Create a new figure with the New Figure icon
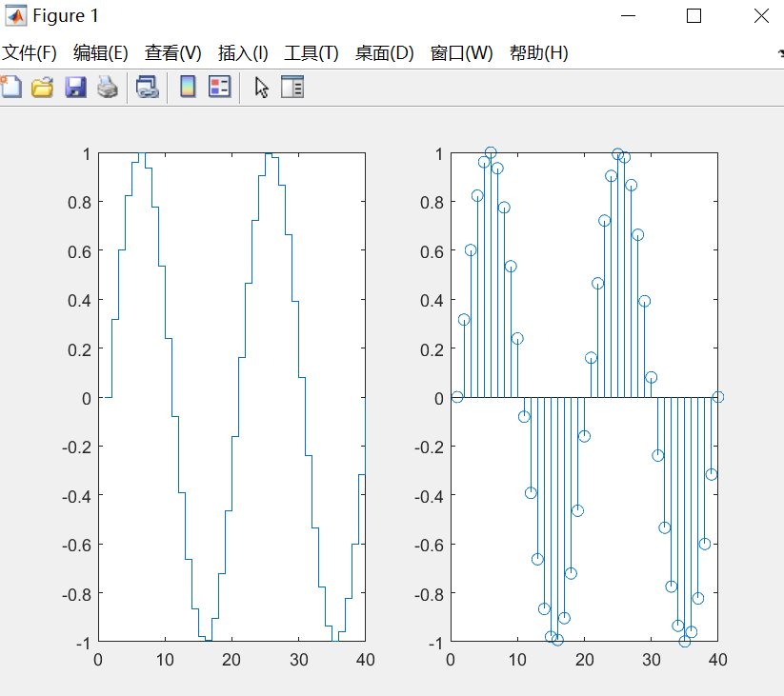 pyautogui.click(x=10, y=87)
